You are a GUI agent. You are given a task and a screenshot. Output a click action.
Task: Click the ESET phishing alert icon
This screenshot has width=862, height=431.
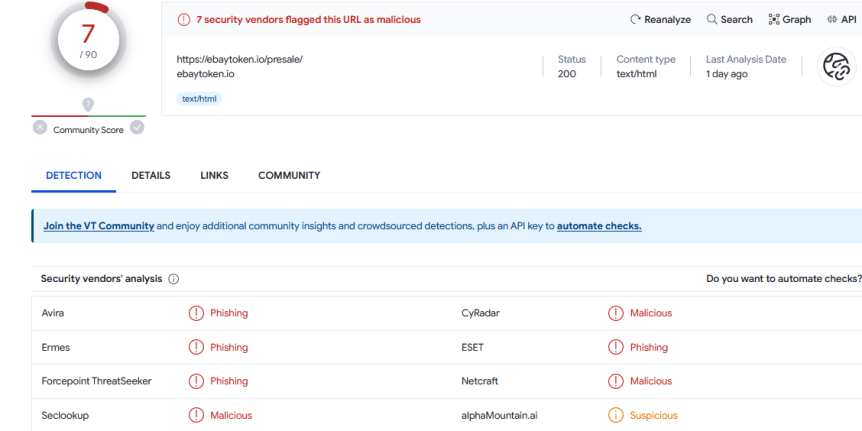click(x=615, y=347)
